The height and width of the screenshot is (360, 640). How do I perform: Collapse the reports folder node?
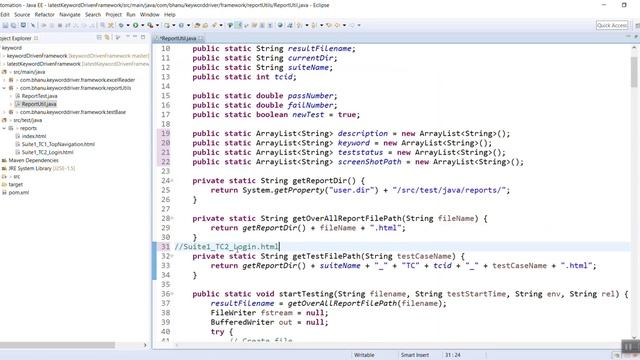click(x=4, y=128)
